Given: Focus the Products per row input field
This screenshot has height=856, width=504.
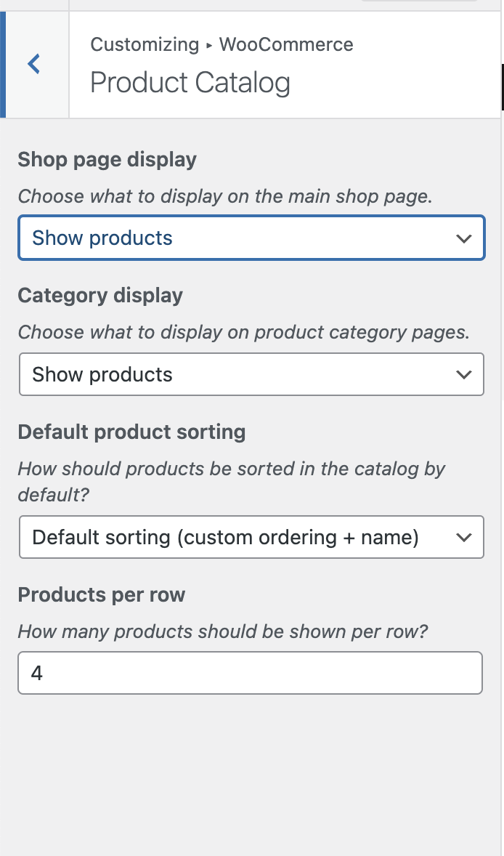Looking at the screenshot, I should 250,673.
